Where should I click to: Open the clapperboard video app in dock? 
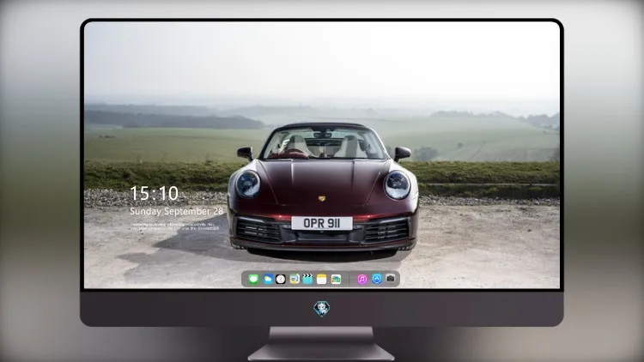pyautogui.click(x=307, y=279)
